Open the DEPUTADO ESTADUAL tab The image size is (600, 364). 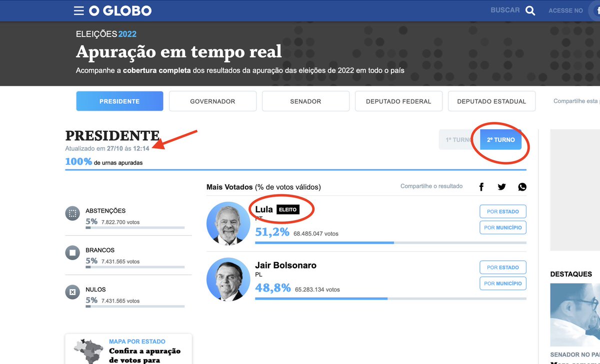coord(491,101)
